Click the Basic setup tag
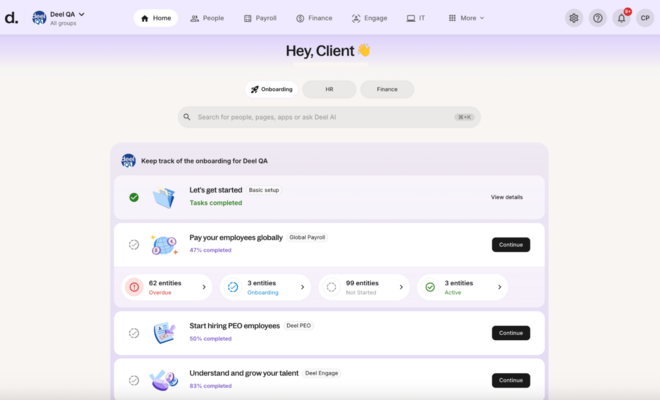Viewport: 660px width, 400px height. (x=264, y=190)
